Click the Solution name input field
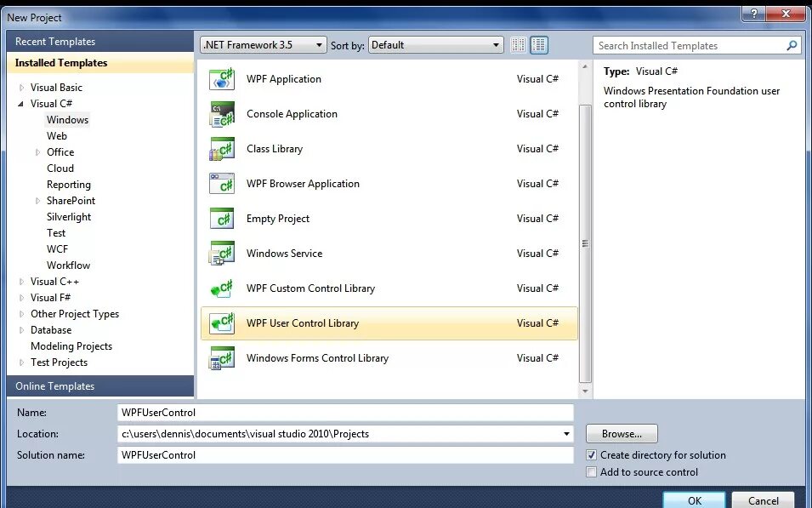This screenshot has width=812, height=508. point(345,455)
